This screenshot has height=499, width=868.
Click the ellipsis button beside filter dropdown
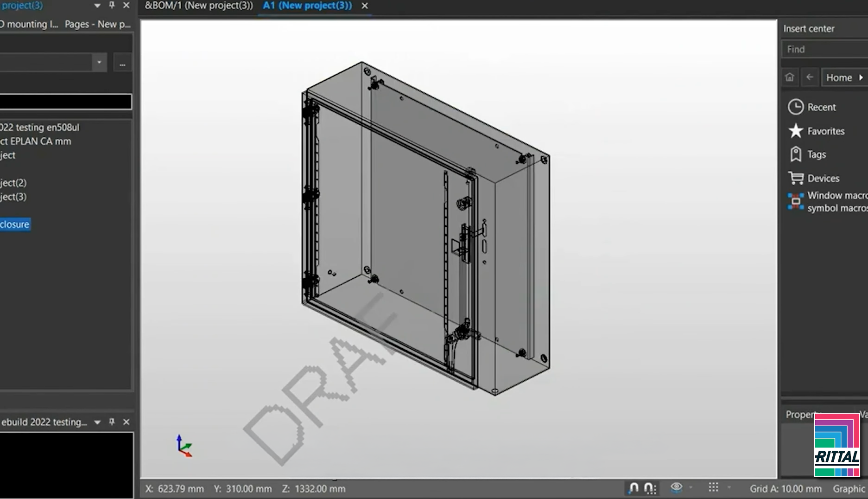click(x=122, y=63)
